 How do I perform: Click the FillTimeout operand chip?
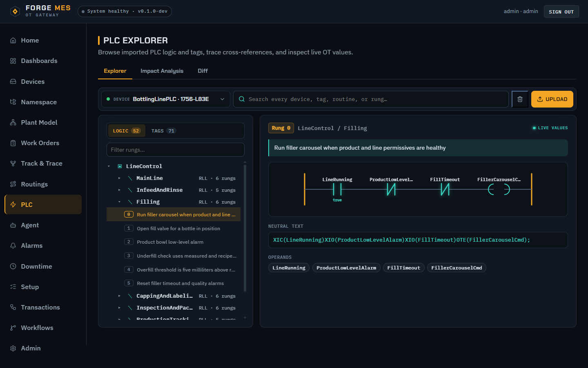[x=403, y=268]
